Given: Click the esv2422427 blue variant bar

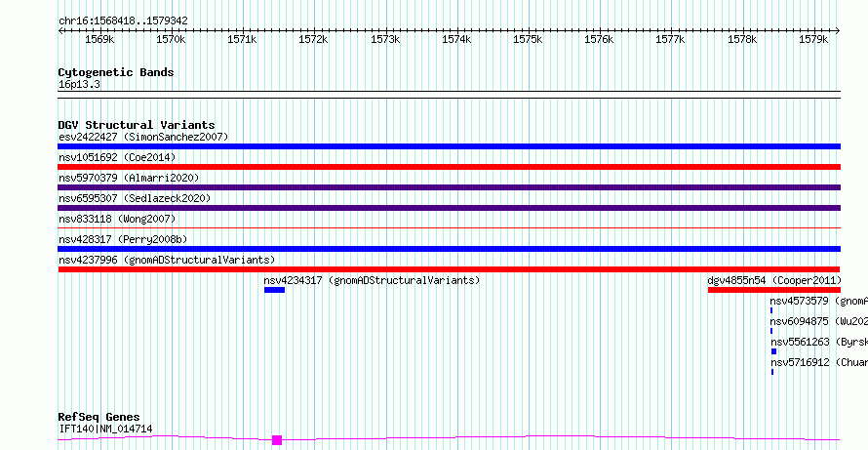Looking at the screenshot, I should 449,146.
